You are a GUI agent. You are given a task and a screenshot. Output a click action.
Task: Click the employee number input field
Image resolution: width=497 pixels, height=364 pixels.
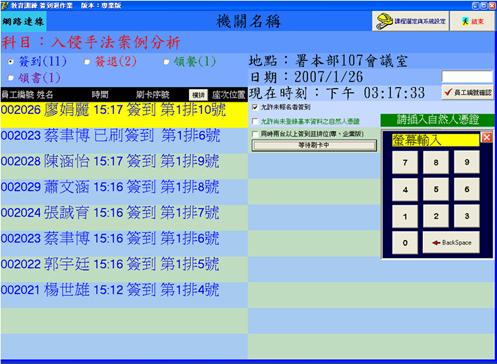(x=467, y=77)
